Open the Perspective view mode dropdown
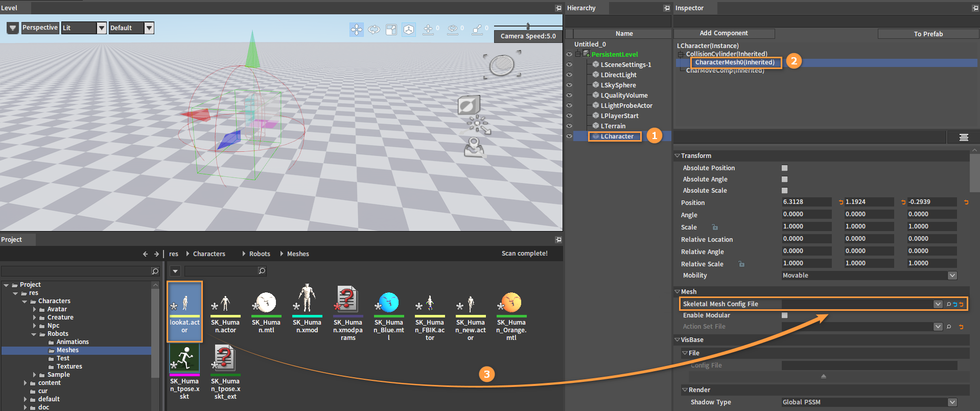Screen dimensions: 980x411 tap(40, 28)
